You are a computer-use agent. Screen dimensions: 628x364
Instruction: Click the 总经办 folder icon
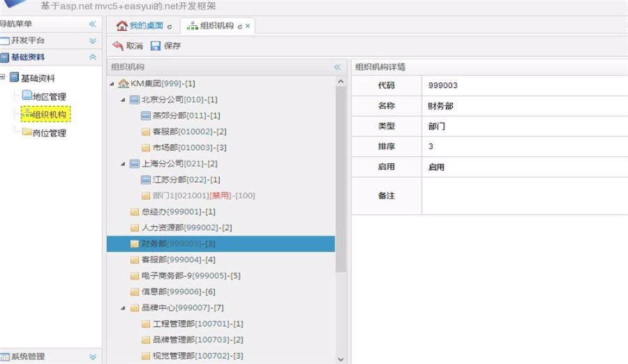point(135,212)
